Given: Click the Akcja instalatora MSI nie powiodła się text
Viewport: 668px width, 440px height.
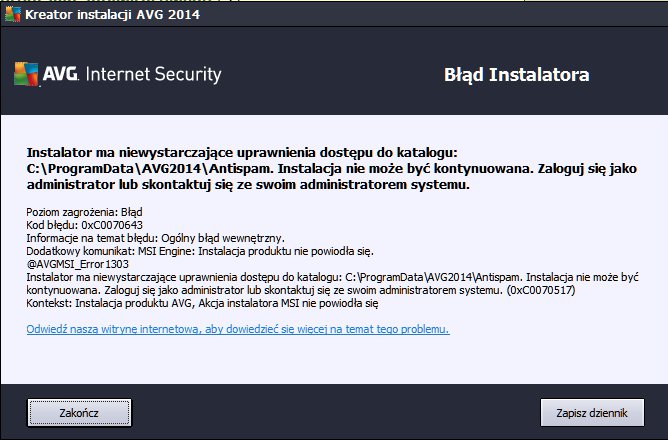Looking at the screenshot, I should click(288, 303).
